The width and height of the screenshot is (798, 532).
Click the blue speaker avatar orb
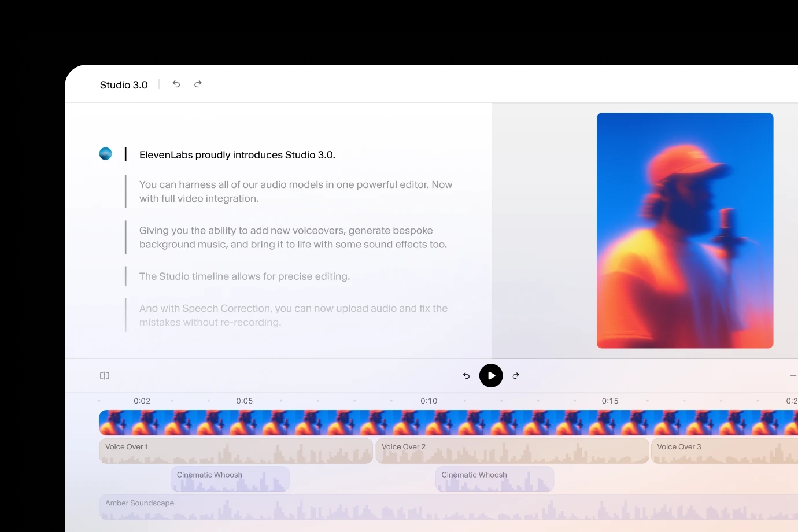(x=105, y=154)
